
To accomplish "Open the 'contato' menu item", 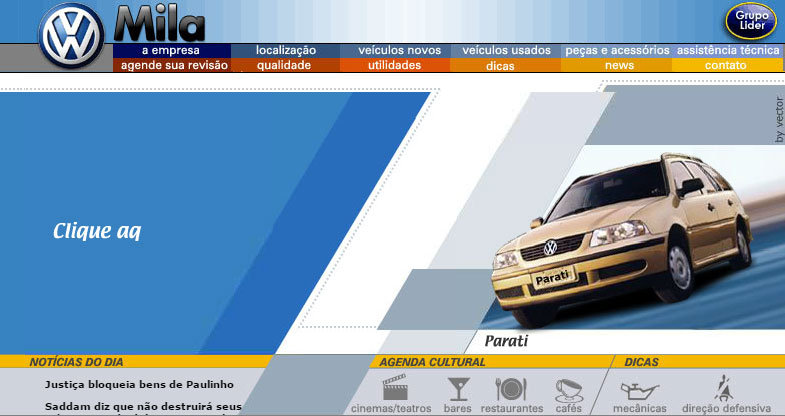I will [725, 66].
